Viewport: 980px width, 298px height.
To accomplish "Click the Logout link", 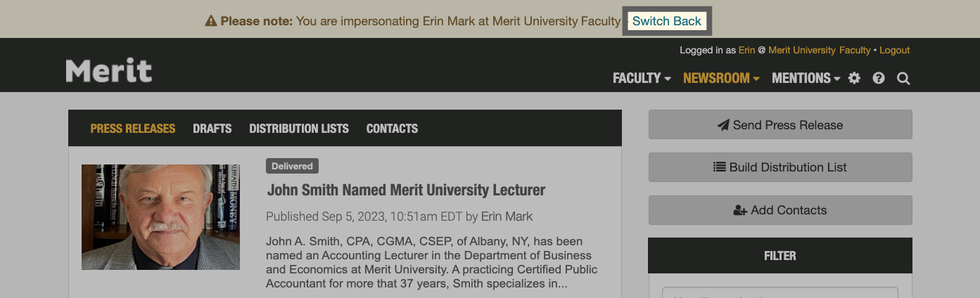I will pos(894,51).
